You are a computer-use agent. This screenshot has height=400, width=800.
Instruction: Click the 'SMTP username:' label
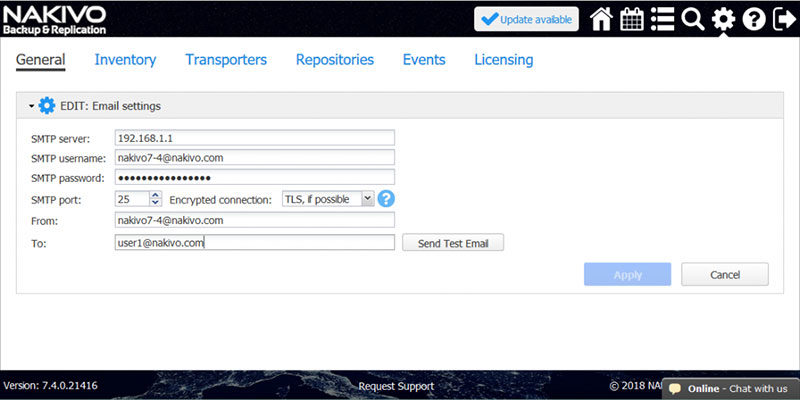pos(68,159)
